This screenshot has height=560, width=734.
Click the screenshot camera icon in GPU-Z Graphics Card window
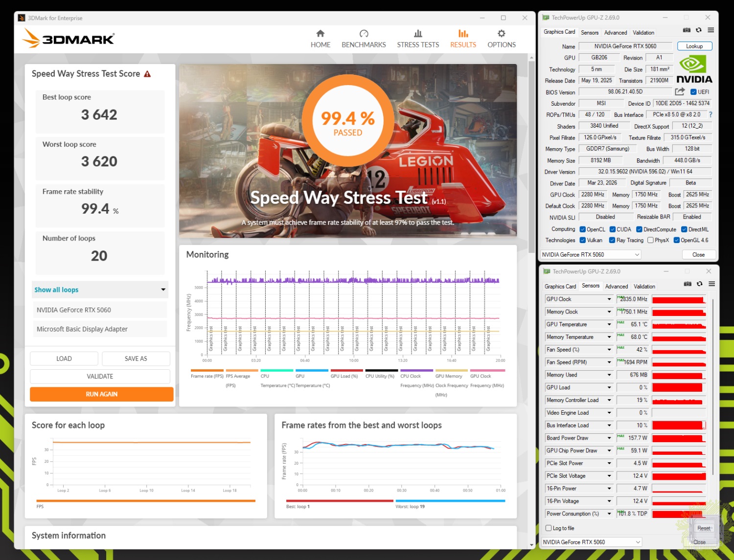coord(687,30)
